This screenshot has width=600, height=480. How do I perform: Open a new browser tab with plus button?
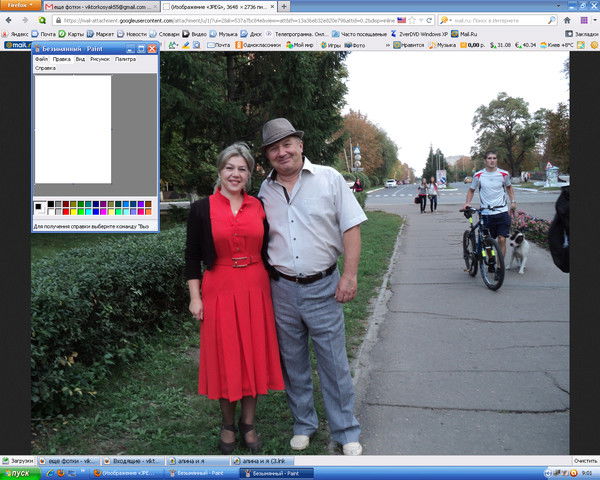(x=284, y=6)
